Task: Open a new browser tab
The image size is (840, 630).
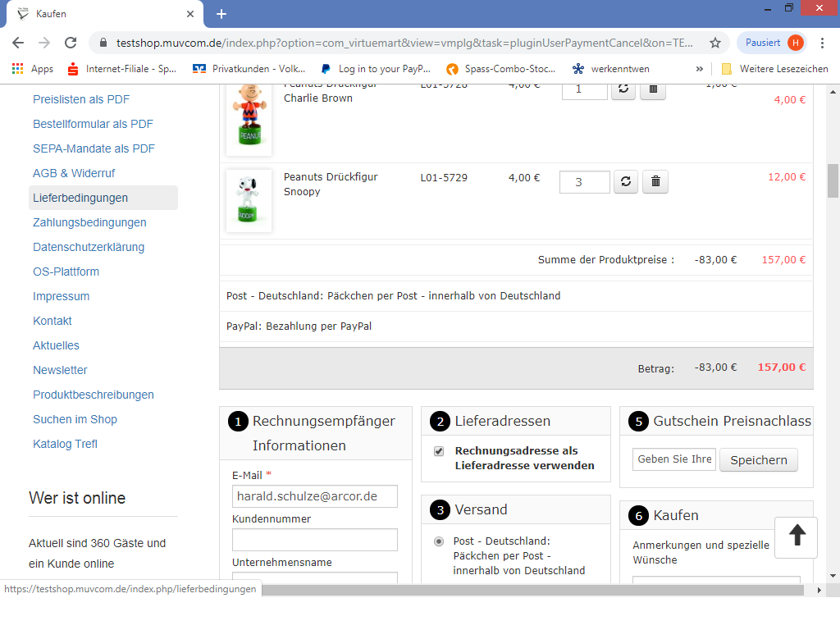Action: click(221, 14)
